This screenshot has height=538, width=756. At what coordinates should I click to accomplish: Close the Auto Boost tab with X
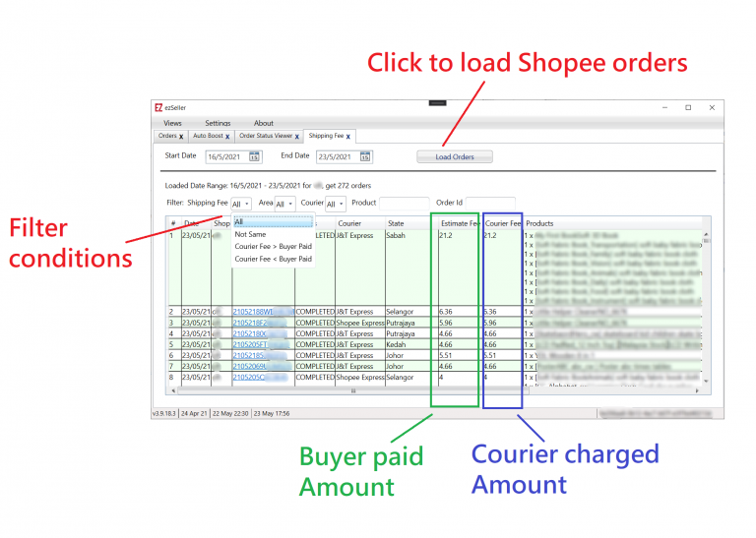[227, 137]
